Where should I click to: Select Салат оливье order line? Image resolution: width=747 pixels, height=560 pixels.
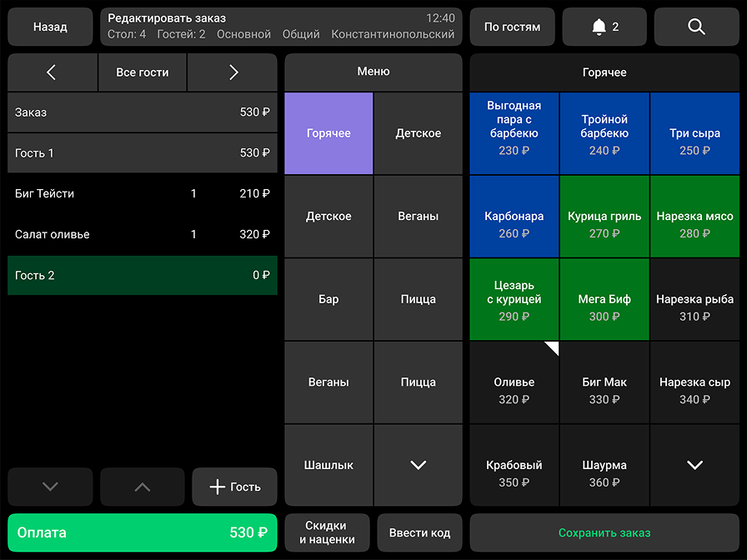(x=143, y=234)
